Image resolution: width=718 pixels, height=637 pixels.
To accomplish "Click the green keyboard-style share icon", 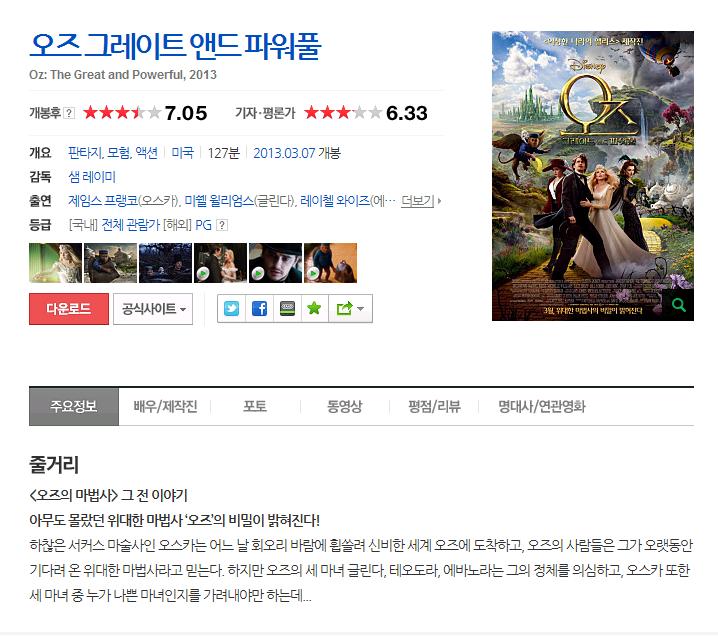I will pyautogui.click(x=287, y=309).
